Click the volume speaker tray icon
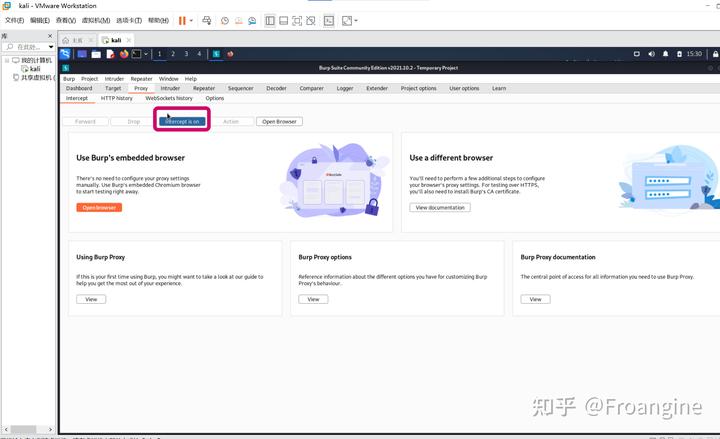The width and height of the screenshot is (720, 439). coord(651,54)
